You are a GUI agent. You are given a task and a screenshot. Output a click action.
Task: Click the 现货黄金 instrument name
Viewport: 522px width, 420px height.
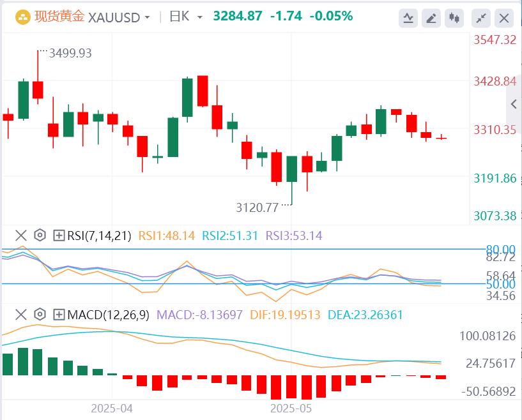coord(59,17)
